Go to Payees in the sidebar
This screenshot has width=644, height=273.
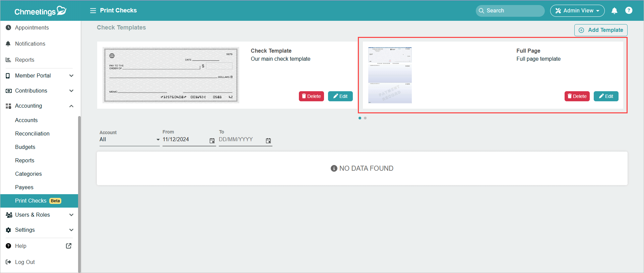24,187
